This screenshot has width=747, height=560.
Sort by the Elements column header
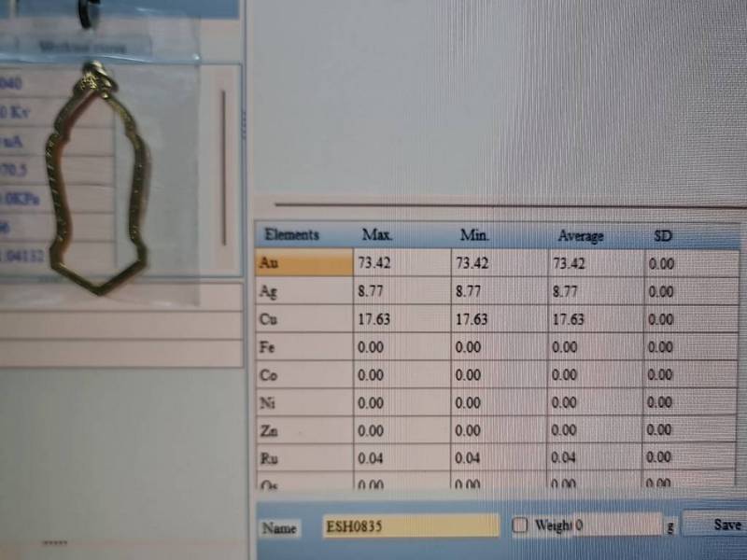pyautogui.click(x=291, y=234)
